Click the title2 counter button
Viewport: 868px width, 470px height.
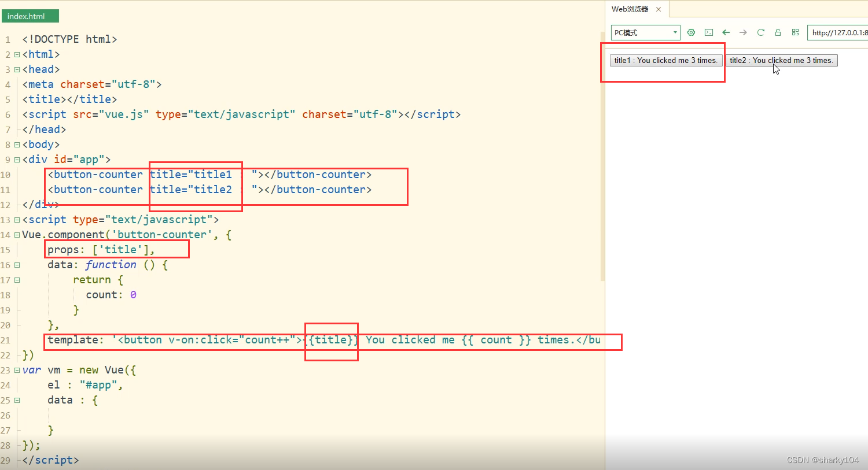782,60
